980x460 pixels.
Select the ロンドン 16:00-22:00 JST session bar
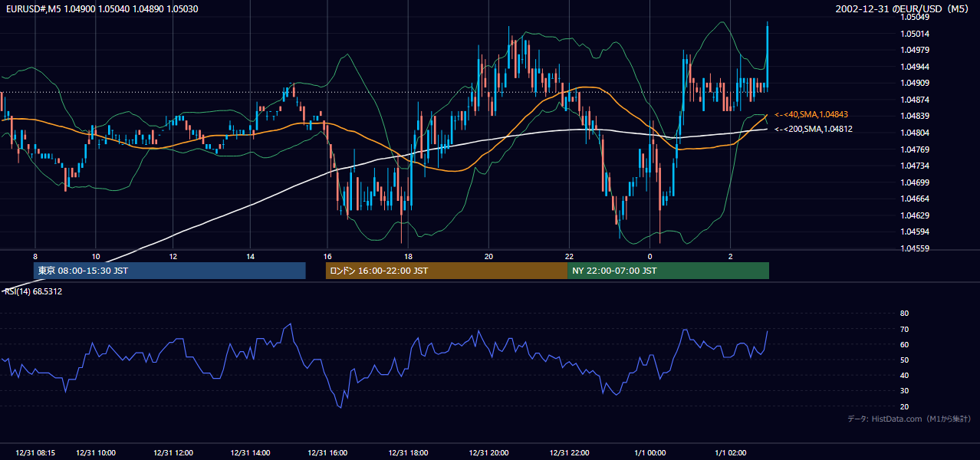pyautogui.click(x=446, y=271)
